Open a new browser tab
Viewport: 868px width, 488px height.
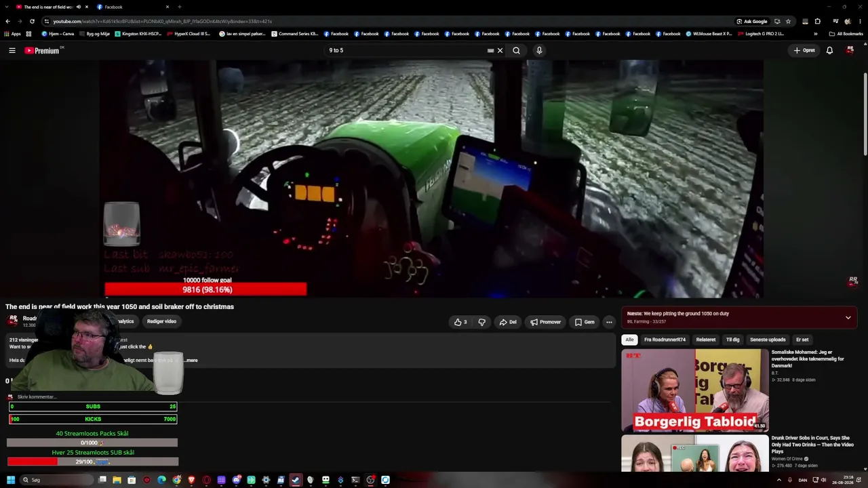click(x=180, y=7)
